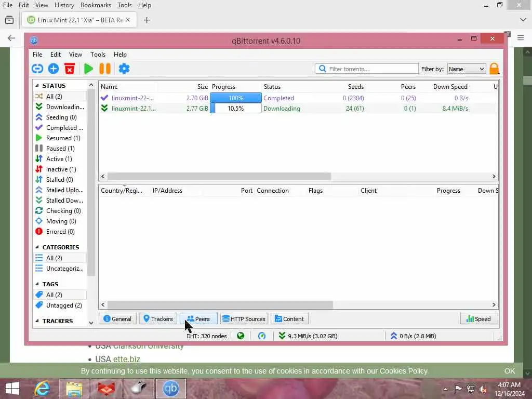Select the Active (1) filter
Viewport: 532px width, 399px height.
coord(60,159)
